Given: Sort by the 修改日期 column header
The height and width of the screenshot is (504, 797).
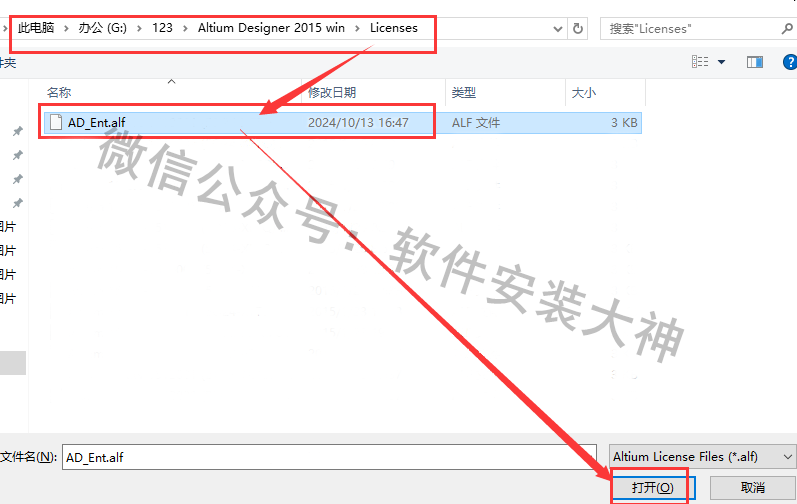Looking at the screenshot, I should [x=331, y=92].
